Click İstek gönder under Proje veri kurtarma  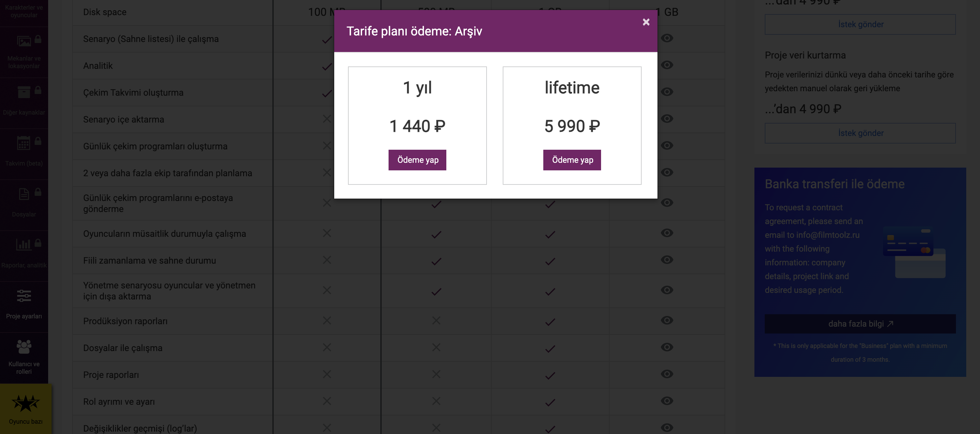[860, 133]
